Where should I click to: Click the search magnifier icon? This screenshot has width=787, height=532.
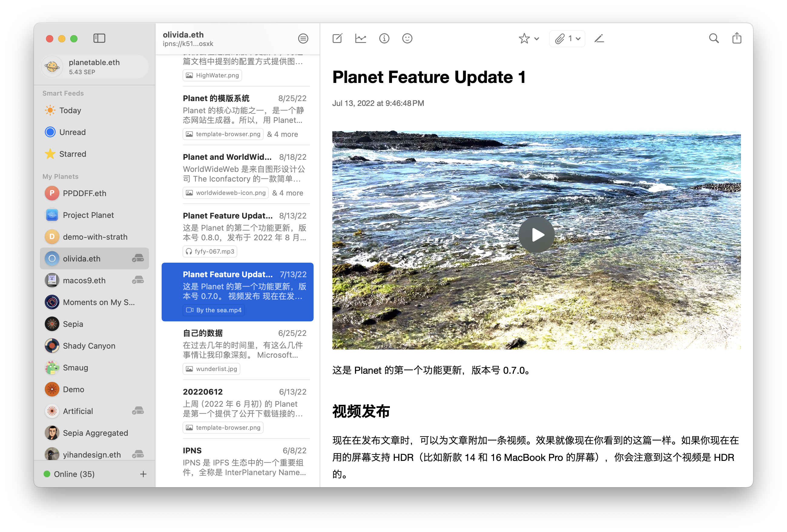713,38
